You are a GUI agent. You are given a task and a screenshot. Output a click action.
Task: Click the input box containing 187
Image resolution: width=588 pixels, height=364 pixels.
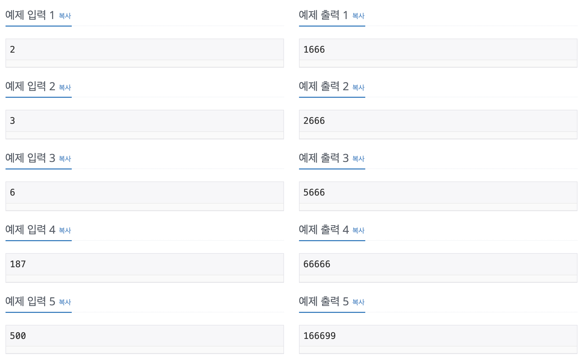(144, 264)
